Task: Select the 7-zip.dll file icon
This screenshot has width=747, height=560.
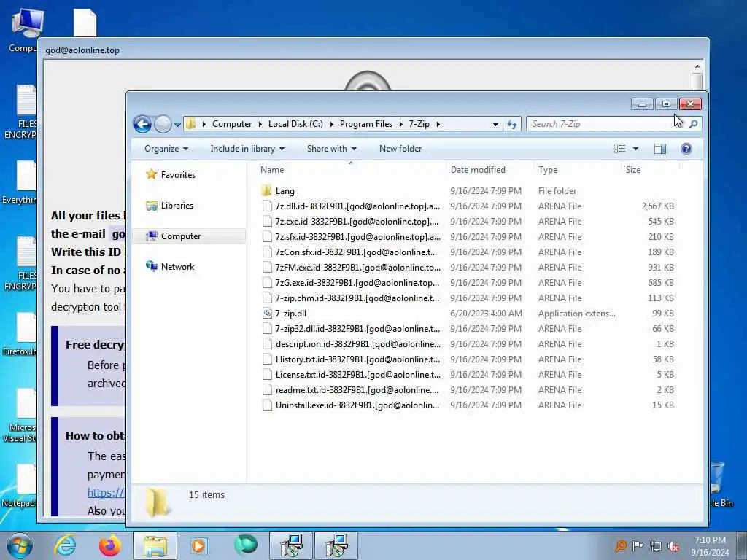Action: [x=267, y=314]
